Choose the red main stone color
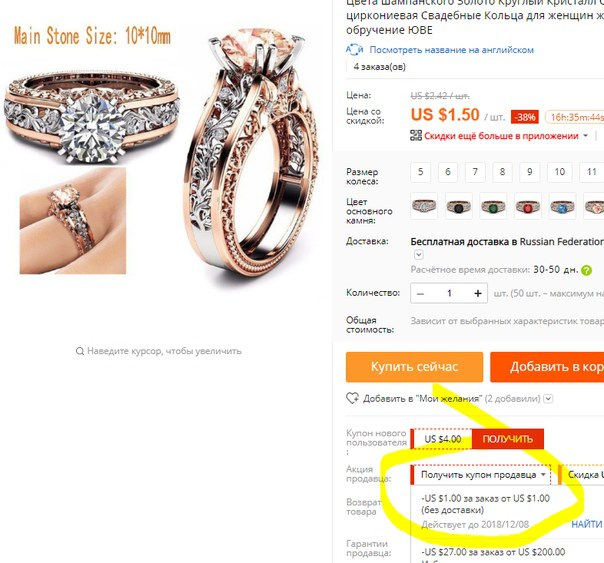Viewport: 604px width, 563px height. coord(528,206)
